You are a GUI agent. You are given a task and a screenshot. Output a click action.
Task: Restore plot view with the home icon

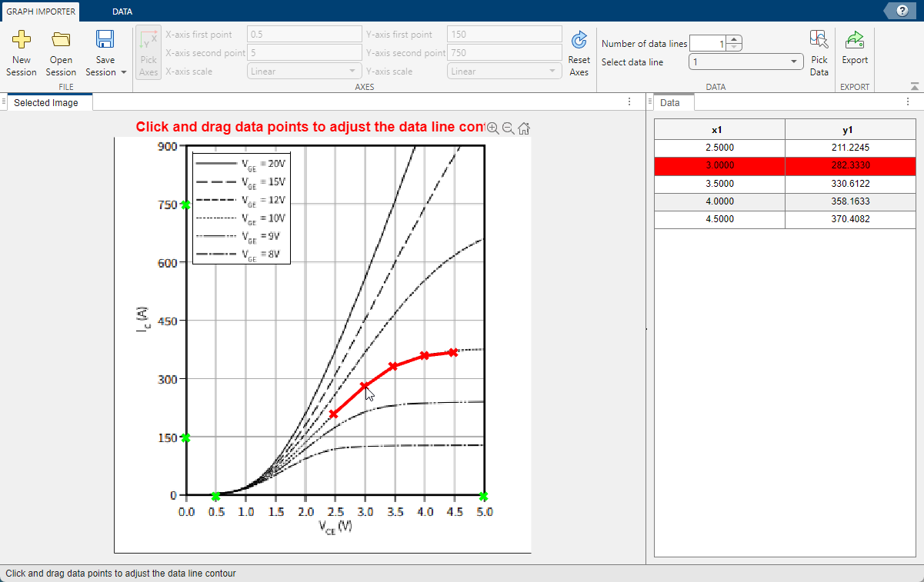524,128
